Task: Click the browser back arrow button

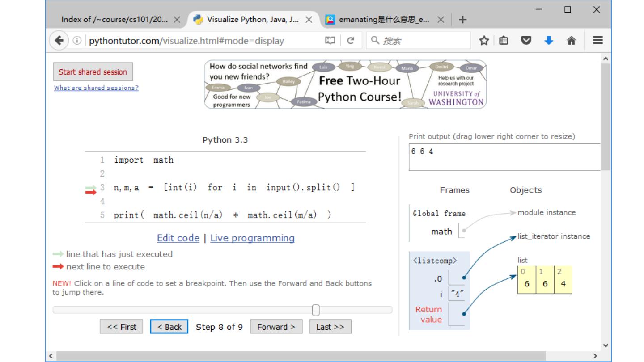Action: pos(59,41)
